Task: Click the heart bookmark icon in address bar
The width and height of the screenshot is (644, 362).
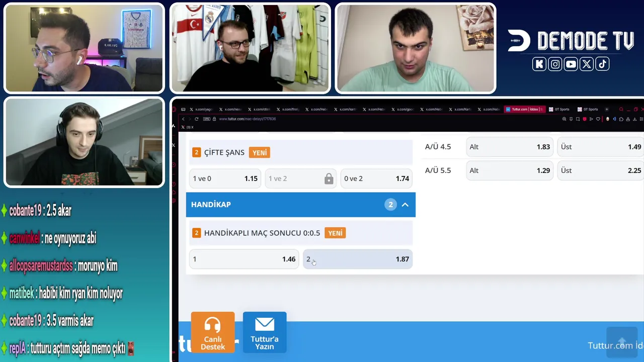Action: [598, 119]
